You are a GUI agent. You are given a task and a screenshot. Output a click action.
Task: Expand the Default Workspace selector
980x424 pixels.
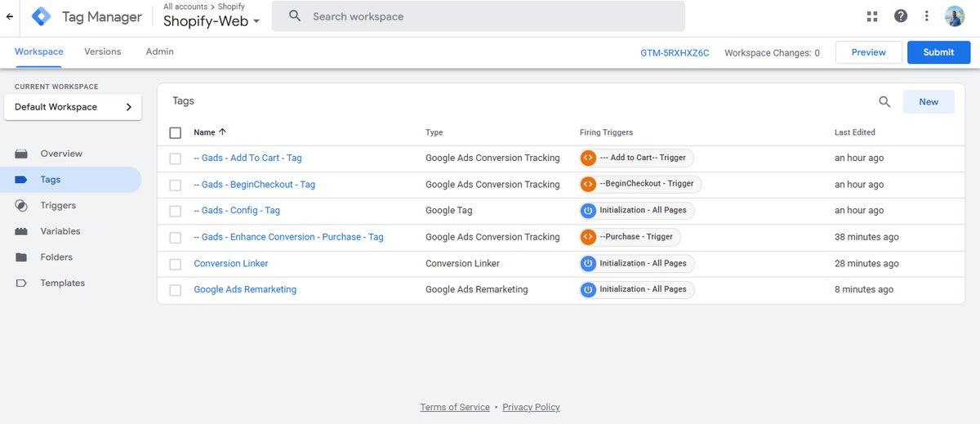[x=73, y=107]
